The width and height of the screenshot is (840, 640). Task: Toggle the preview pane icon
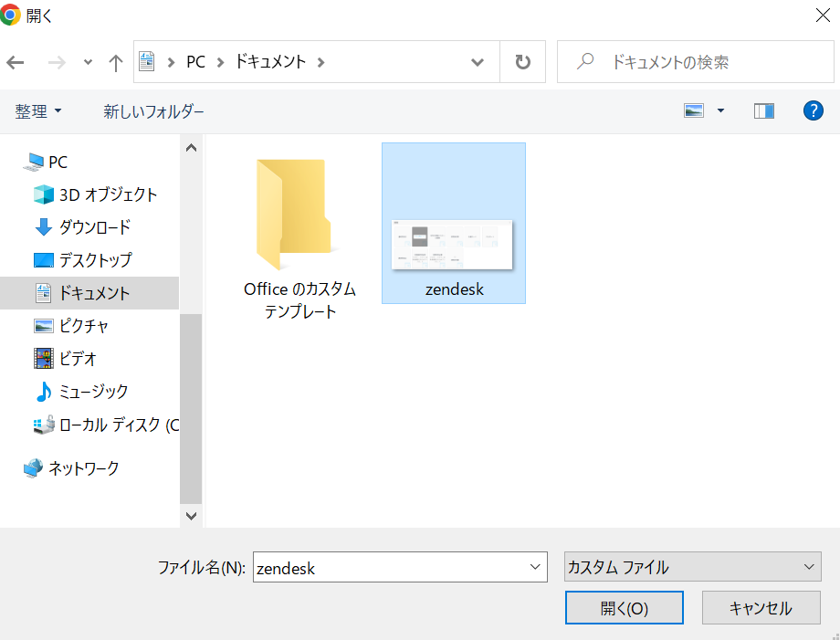[763, 110]
